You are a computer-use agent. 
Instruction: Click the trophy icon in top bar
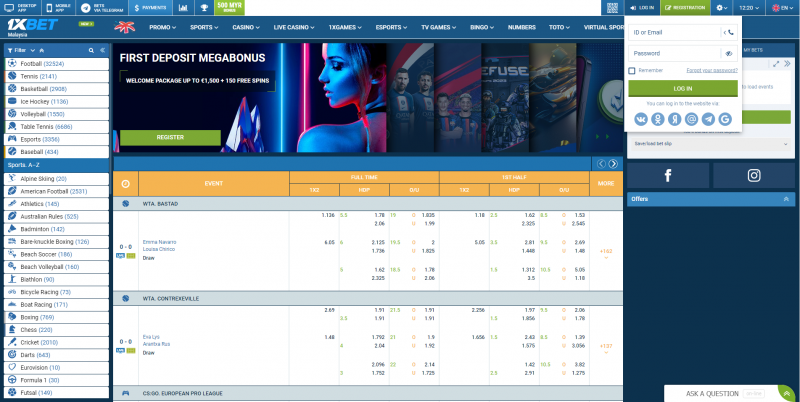(x=204, y=8)
